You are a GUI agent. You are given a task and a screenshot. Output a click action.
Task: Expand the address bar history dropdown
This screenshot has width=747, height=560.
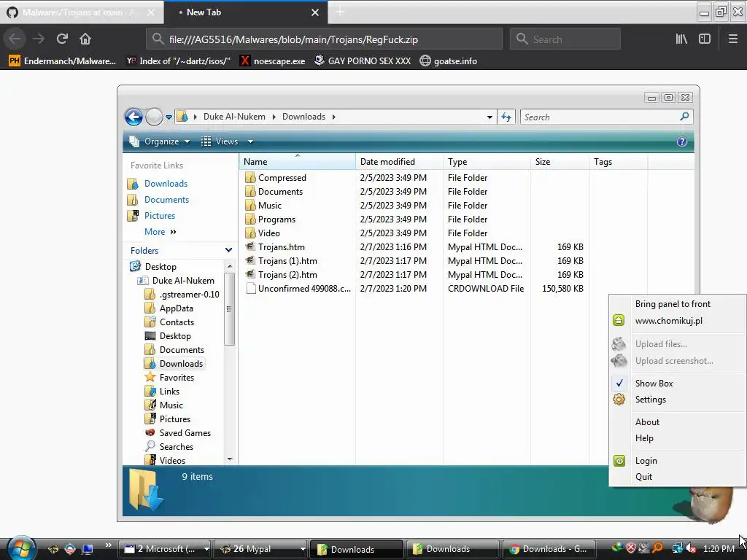point(489,117)
